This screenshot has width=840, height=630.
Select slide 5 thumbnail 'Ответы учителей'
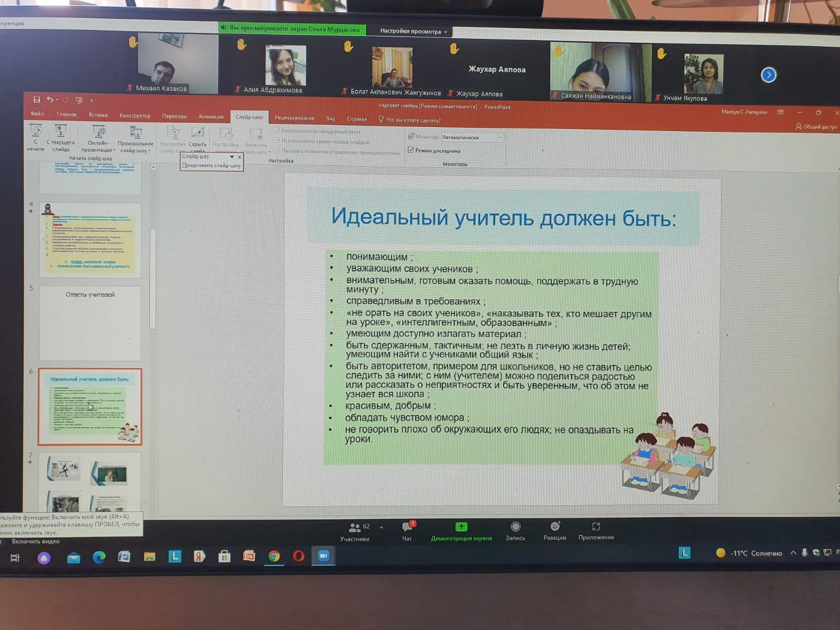[x=90, y=323]
